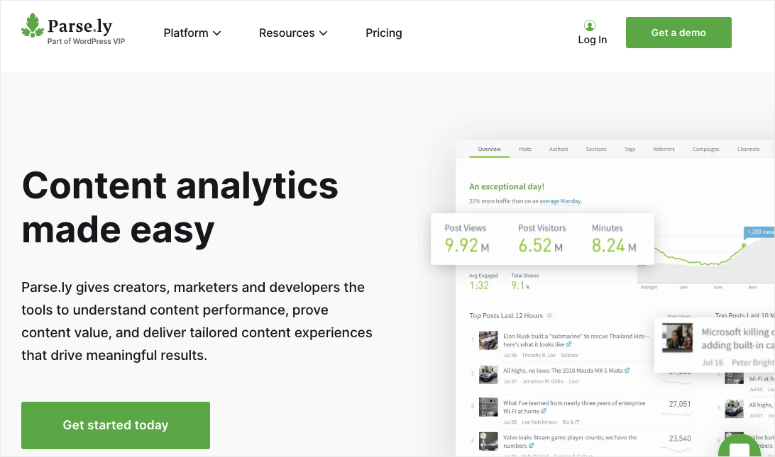Click the Top Posts Last 12 Hours info icon
Viewport: 775px width, 457px height.
click(x=549, y=315)
